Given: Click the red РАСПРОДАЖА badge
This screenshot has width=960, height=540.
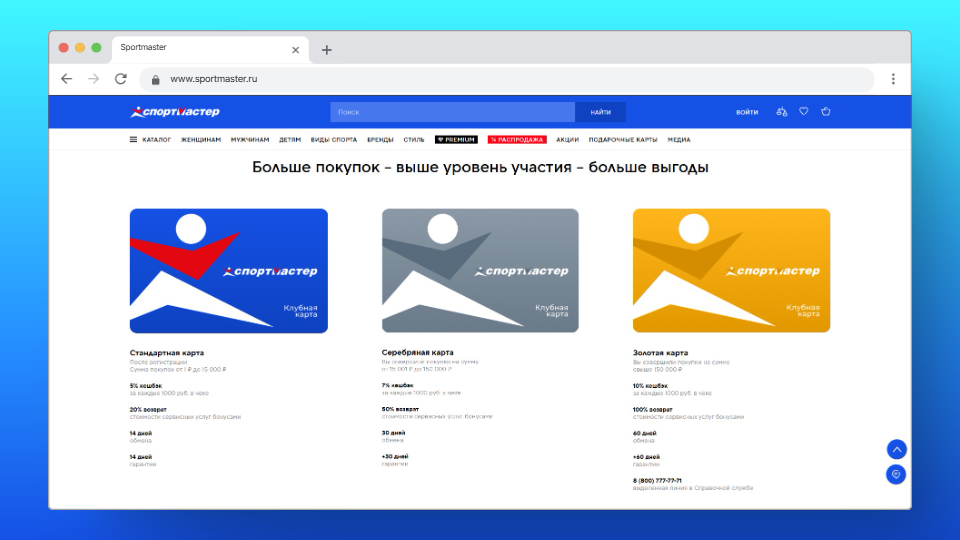Looking at the screenshot, I should tap(517, 140).
